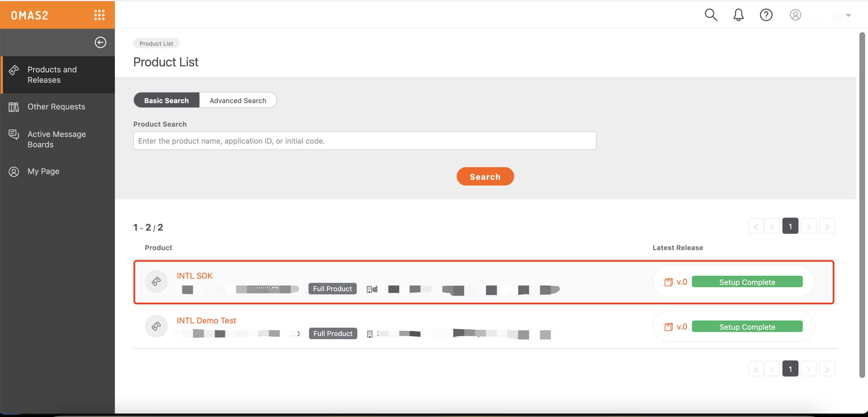Click the orange Search button
The height and width of the screenshot is (417, 868).
tap(485, 176)
